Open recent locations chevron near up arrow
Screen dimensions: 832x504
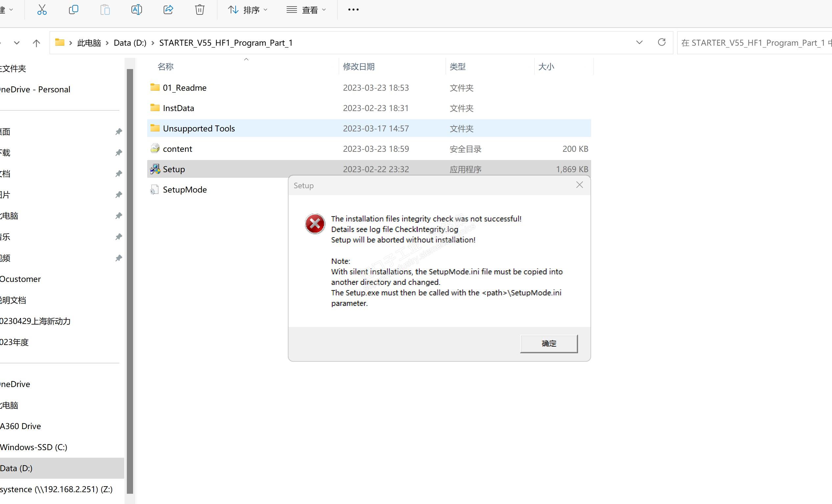16,43
